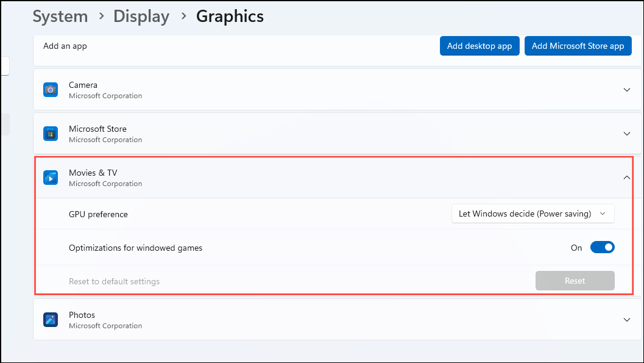Click the GPU preference row label
Screen dimensions: 644x363
coord(97,214)
